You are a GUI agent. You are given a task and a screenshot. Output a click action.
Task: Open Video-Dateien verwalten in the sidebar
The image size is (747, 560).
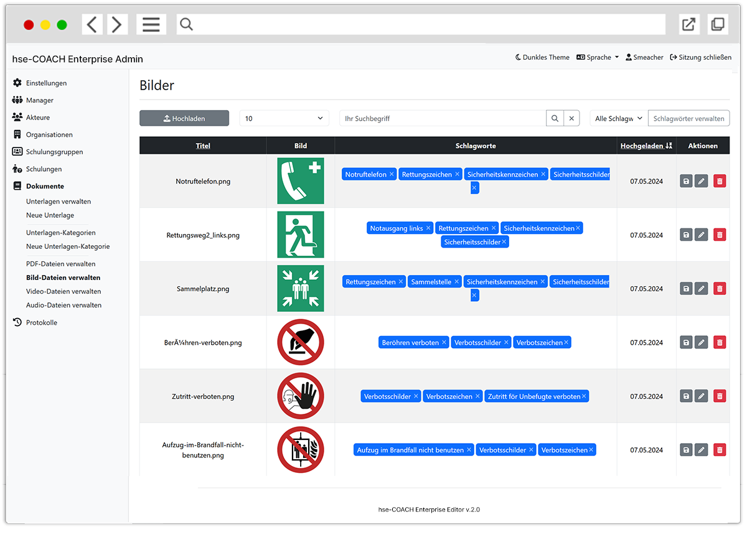click(x=63, y=291)
